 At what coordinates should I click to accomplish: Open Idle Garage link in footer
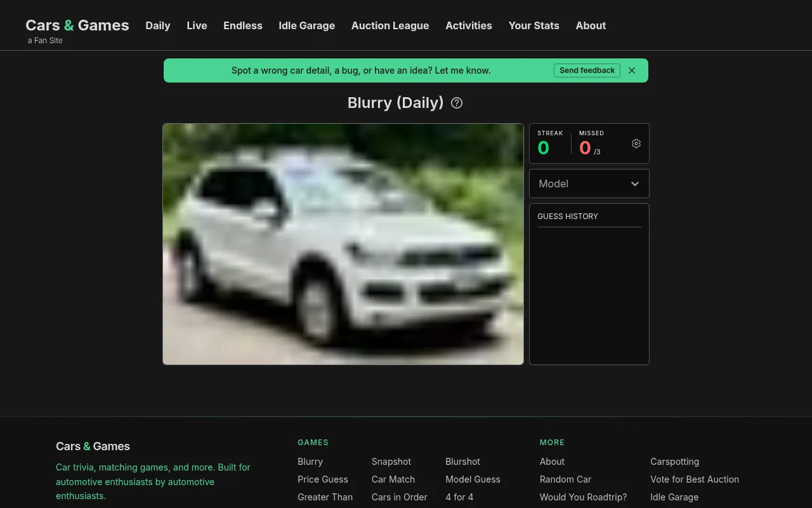coord(674,497)
